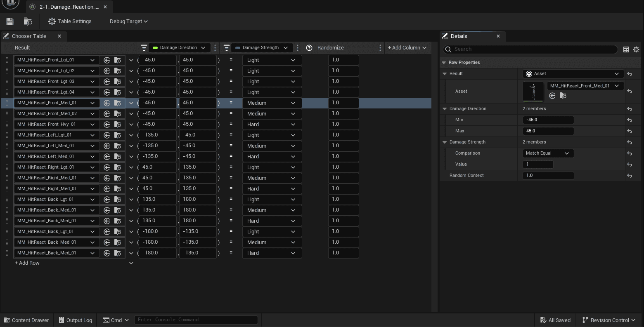
Task: Open Damage Strength column options menu
Action: 298,48
